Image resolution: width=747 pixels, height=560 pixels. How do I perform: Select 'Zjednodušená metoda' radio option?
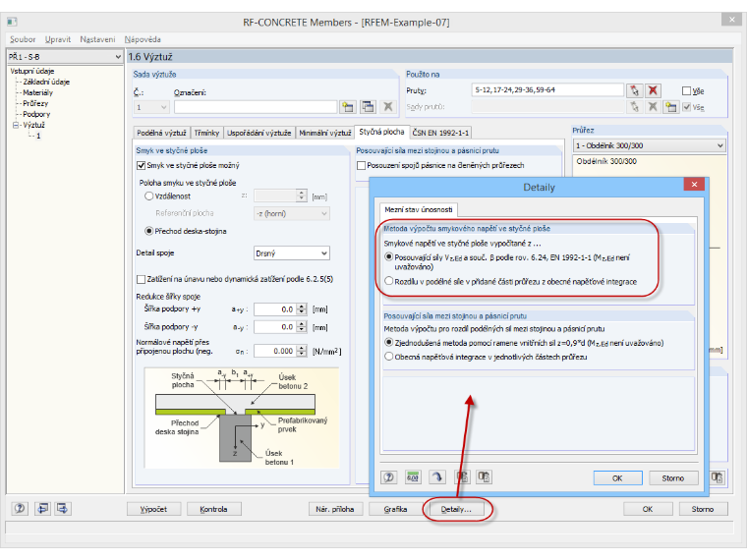click(x=389, y=342)
